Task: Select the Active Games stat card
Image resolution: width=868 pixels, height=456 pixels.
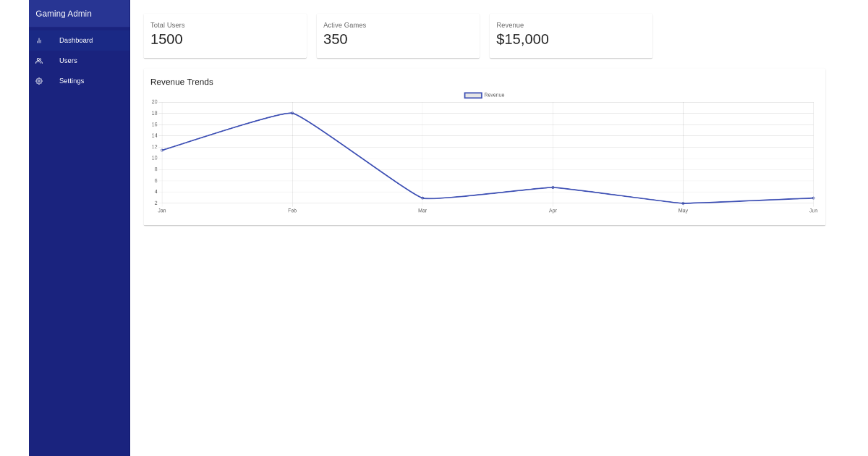Action: click(x=398, y=36)
